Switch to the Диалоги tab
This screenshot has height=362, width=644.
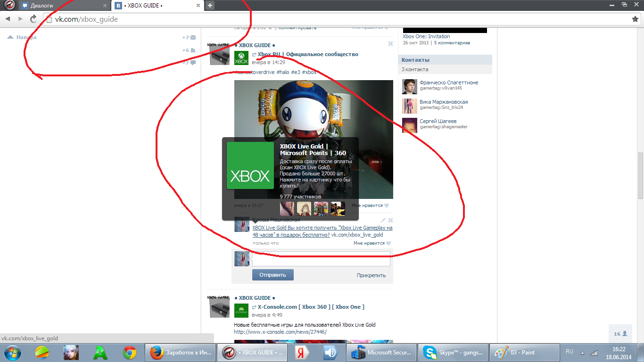point(64,6)
